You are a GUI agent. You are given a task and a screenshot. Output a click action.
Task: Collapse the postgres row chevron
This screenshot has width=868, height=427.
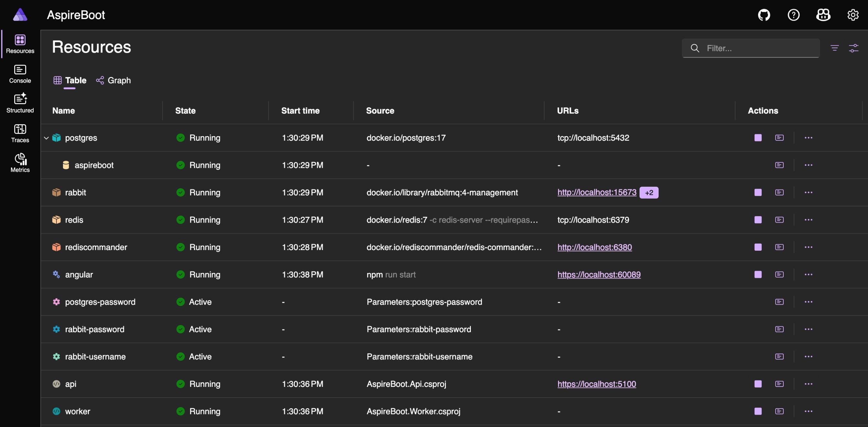(x=47, y=138)
